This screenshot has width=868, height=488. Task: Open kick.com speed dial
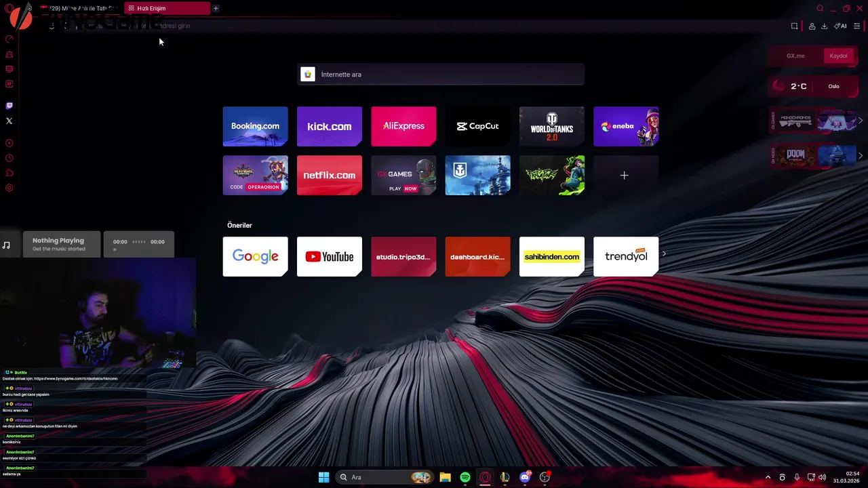tap(330, 126)
